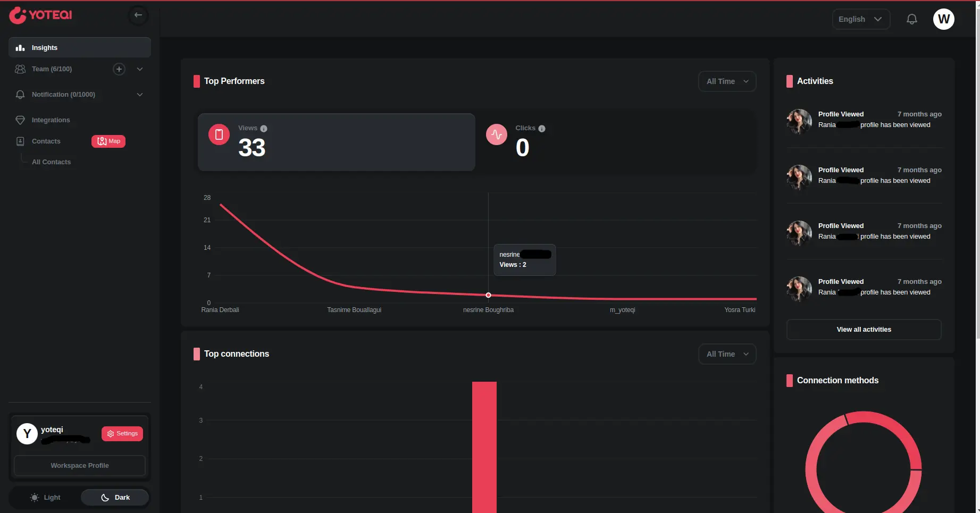The height and width of the screenshot is (513, 980).
Task: Click the Clicks pulse icon
Action: (x=497, y=134)
